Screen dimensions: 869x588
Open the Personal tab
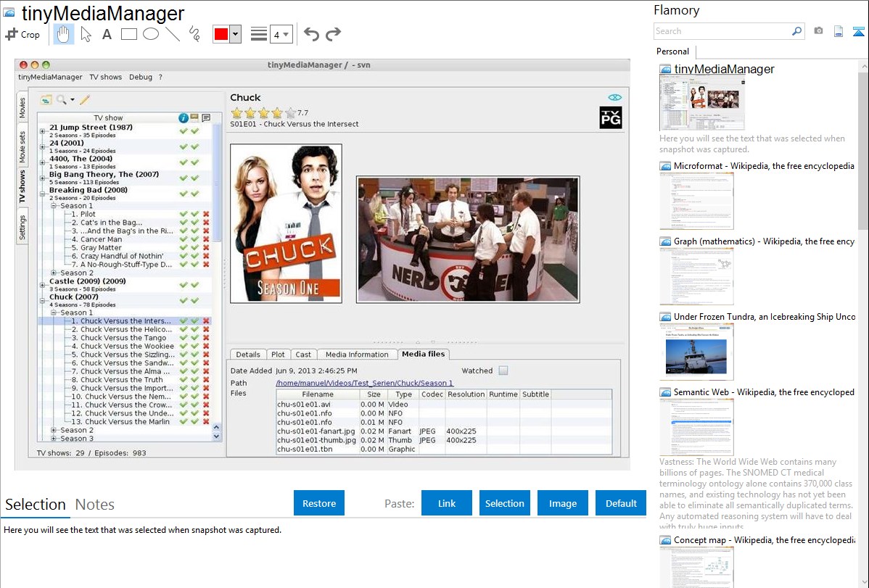(x=672, y=51)
